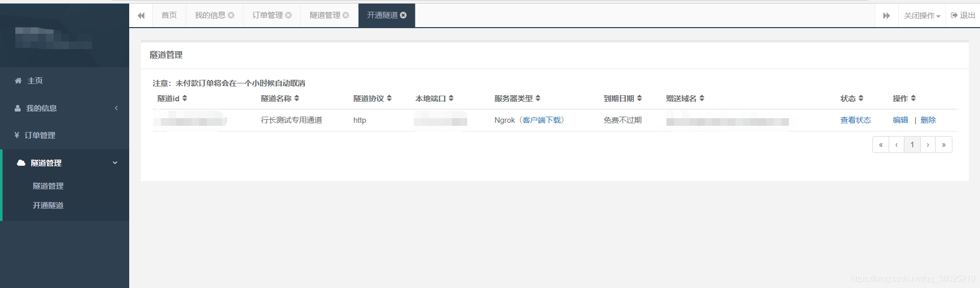Click the 免费不过期 expiry cell

point(623,120)
